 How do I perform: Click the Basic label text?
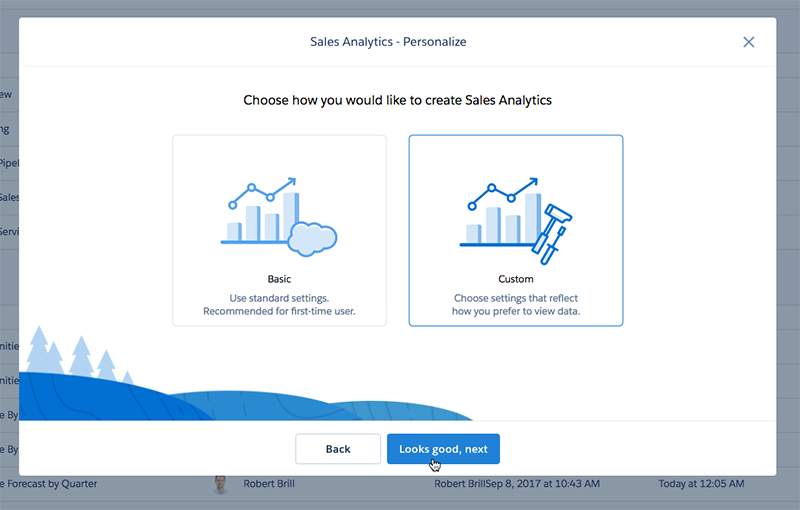coord(279,279)
